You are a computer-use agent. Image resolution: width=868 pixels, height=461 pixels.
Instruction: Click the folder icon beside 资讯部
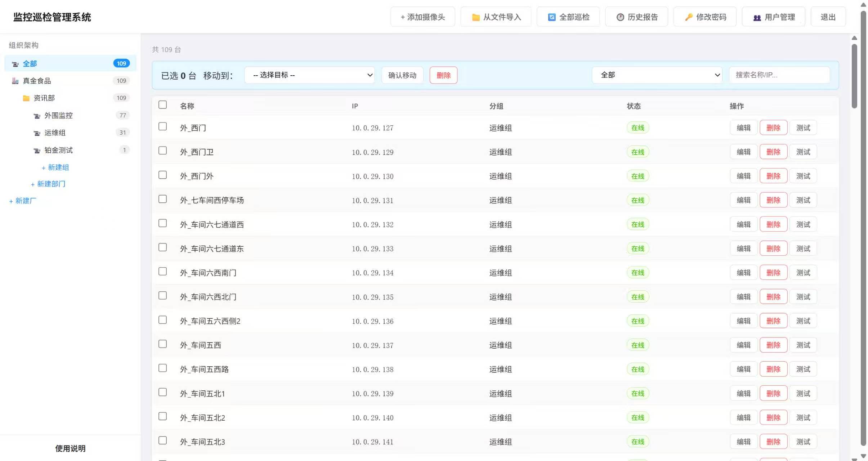click(x=26, y=98)
